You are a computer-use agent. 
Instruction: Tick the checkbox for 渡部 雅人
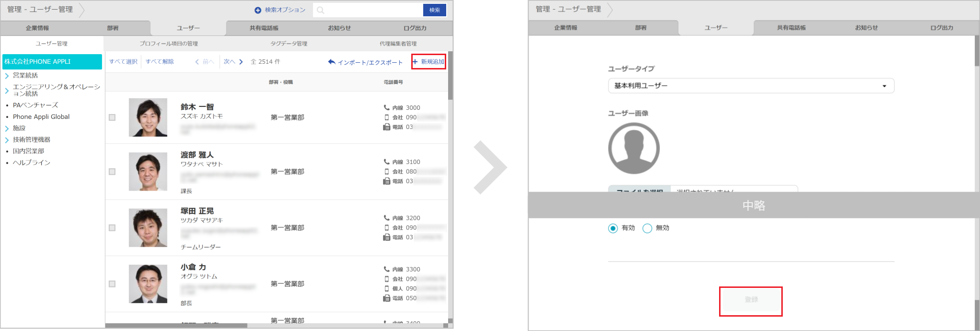pos(112,171)
